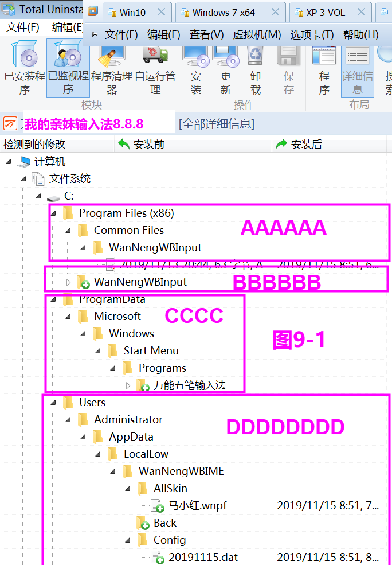This screenshot has height=565, width=392.
Task: Click the green 安装后 arrow icon
Action: pos(281,145)
